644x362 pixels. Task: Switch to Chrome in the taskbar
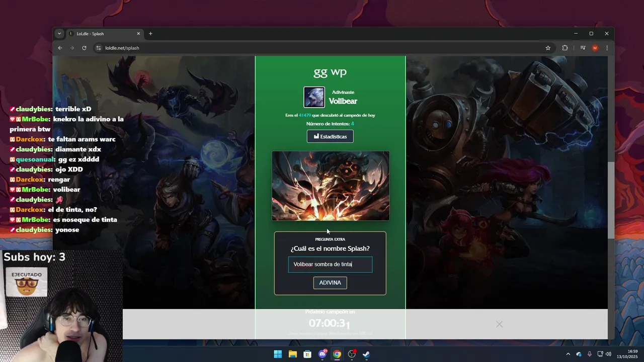pyautogui.click(x=337, y=354)
